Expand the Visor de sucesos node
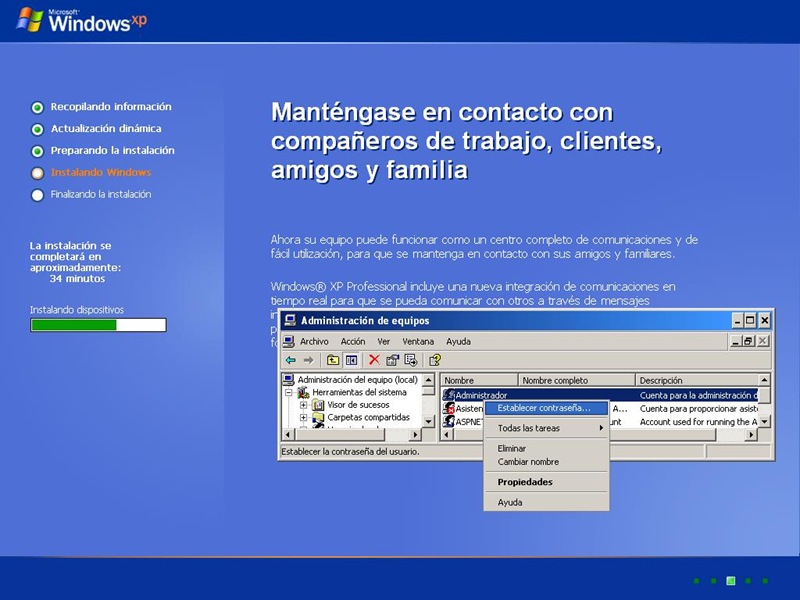The height and width of the screenshot is (600, 800). 304,405
